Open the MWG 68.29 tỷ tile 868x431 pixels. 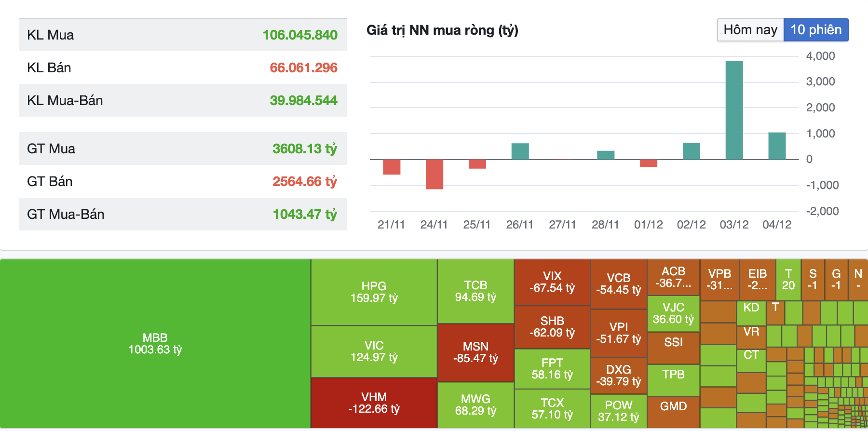[475, 405]
